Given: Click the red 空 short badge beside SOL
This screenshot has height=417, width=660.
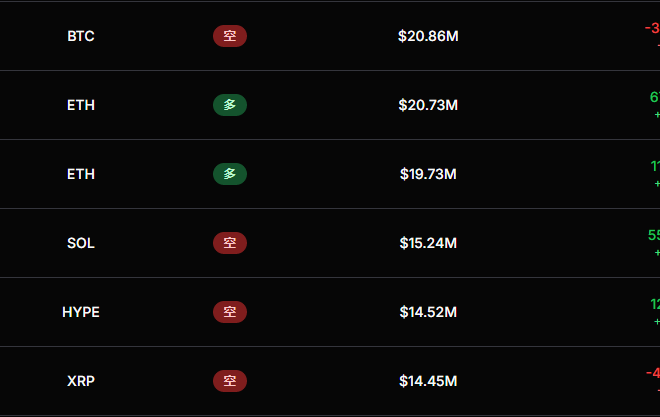Looking at the screenshot, I should click(x=230, y=243).
